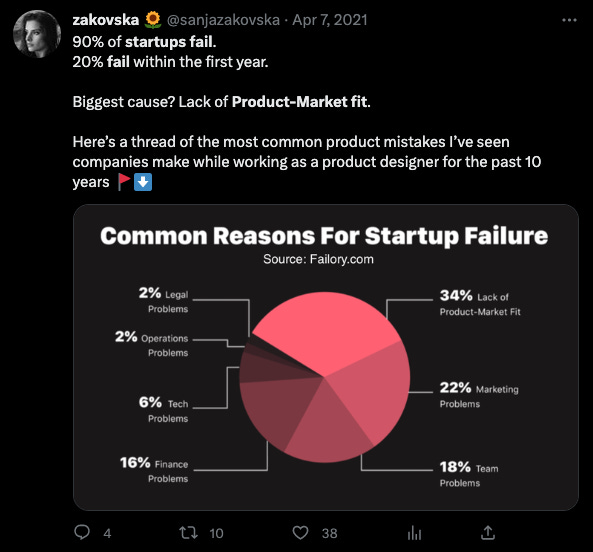
Task: Click the Apr 7, 2021 timestamp
Action: [x=330, y=20]
